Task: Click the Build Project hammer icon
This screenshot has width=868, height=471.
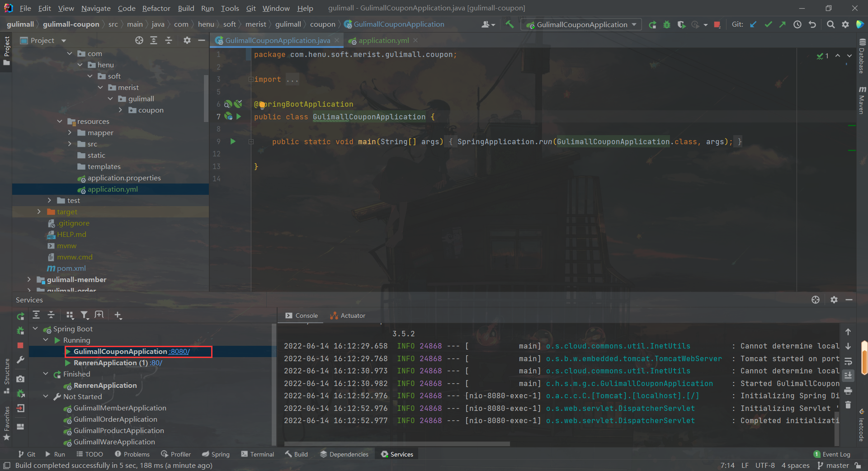Action: tap(509, 24)
